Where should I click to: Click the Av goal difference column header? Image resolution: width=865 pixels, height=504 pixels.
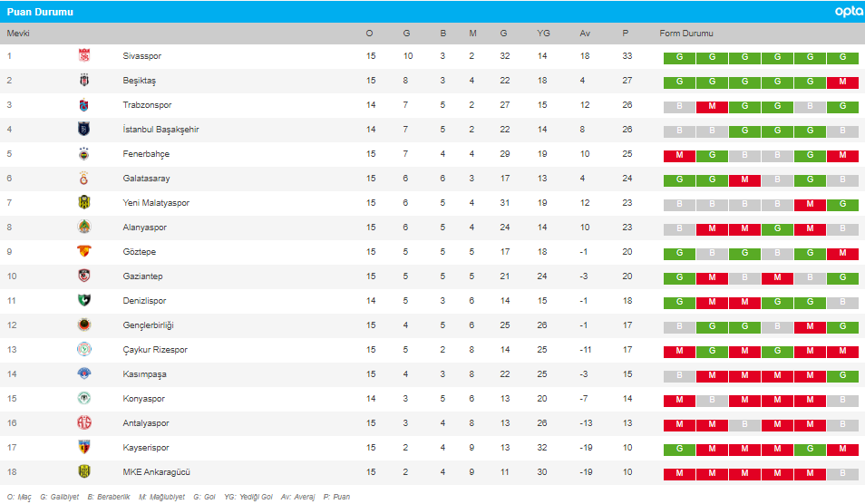pos(585,34)
